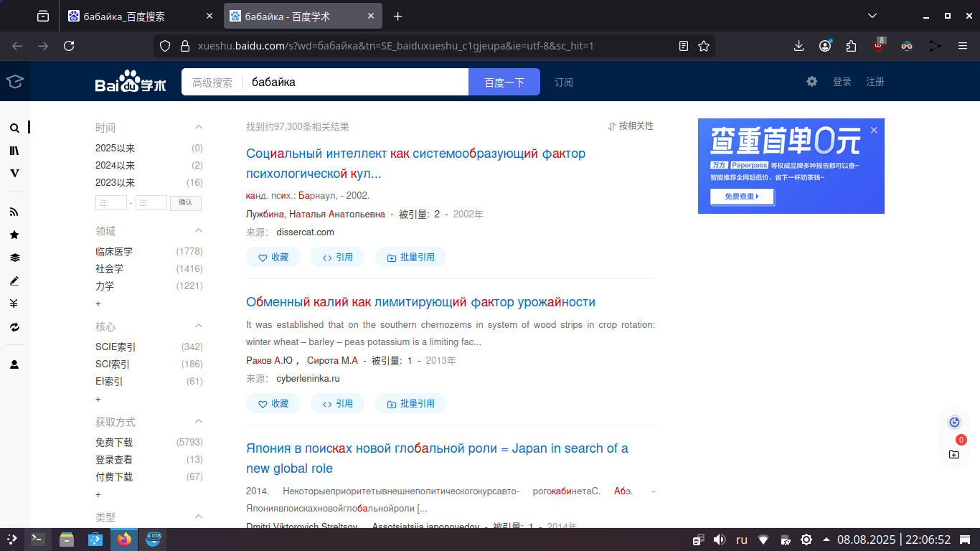Viewport: 980px width, 551px height.
Task: Expand more 获取方式 options with plus
Action: (x=98, y=494)
